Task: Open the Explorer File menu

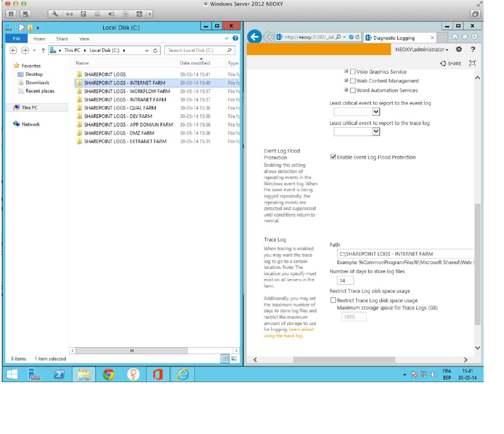Action: tap(17, 38)
